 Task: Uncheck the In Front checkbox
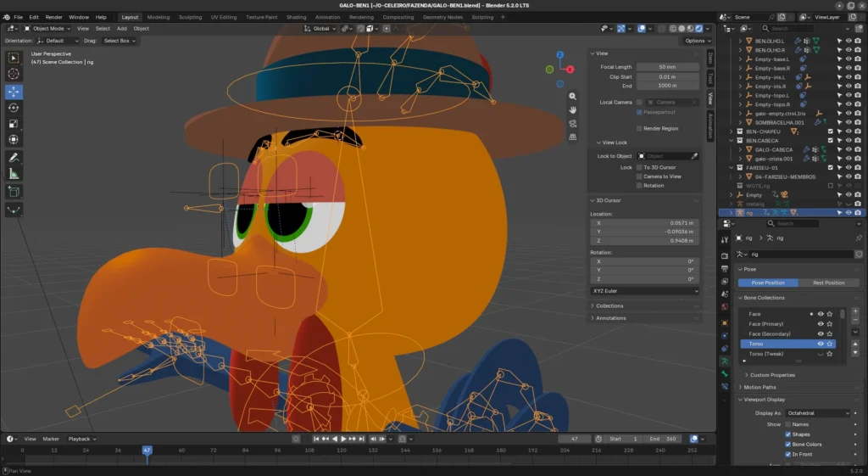[787, 455]
